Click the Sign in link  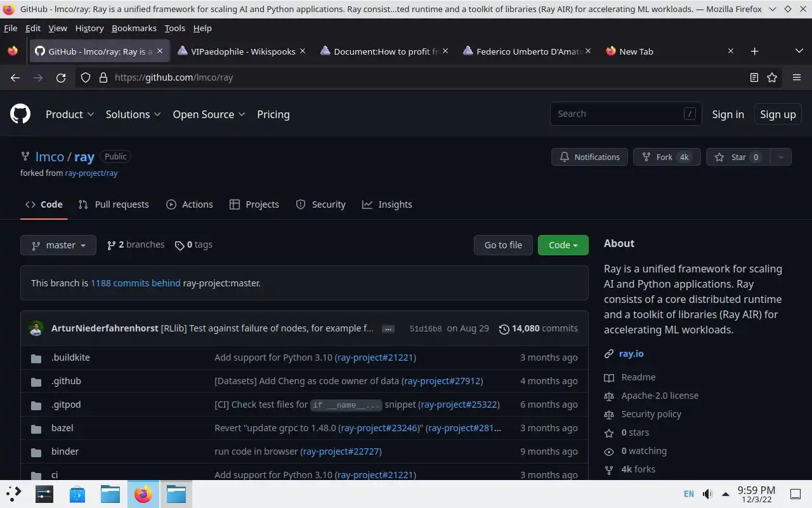coord(728,114)
